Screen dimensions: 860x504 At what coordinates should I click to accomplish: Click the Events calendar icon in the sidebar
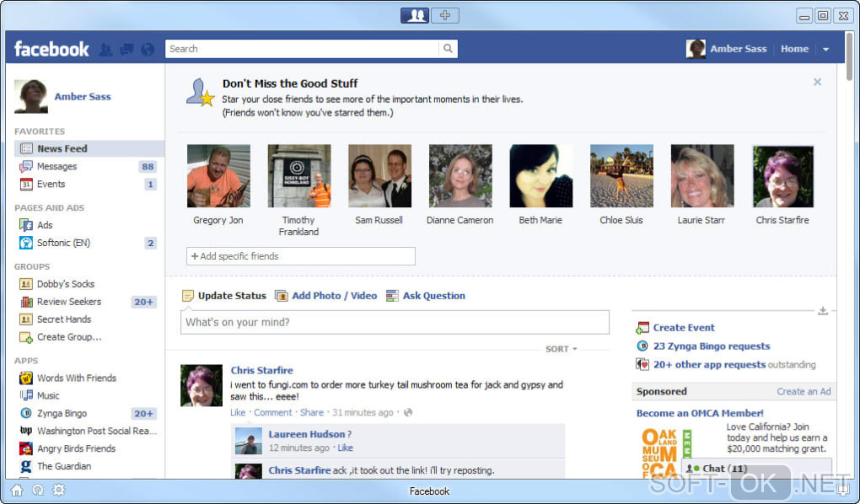(26, 185)
